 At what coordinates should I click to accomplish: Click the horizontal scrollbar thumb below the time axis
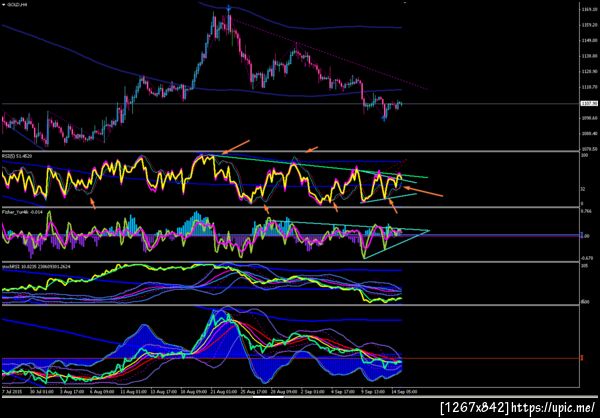pos(266,397)
